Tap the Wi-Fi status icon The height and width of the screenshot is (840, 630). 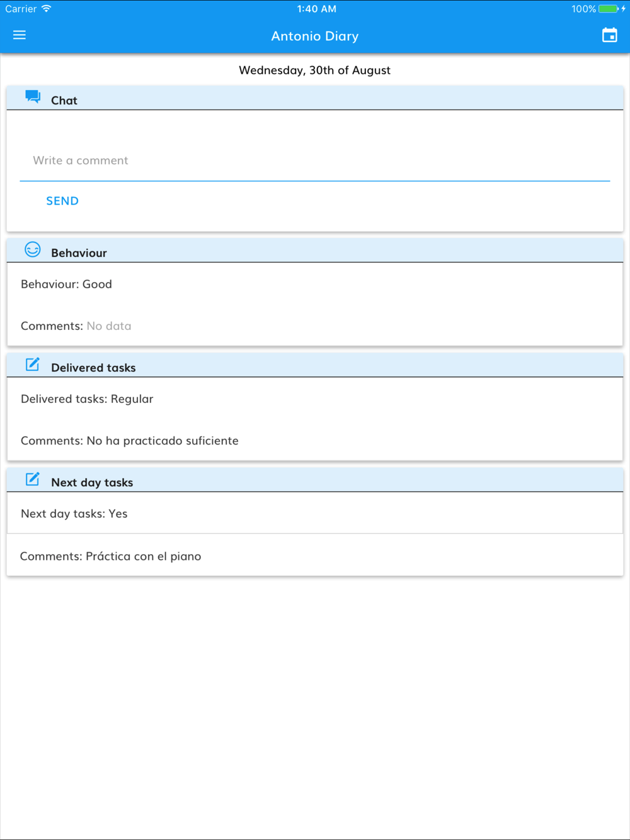coord(47,9)
